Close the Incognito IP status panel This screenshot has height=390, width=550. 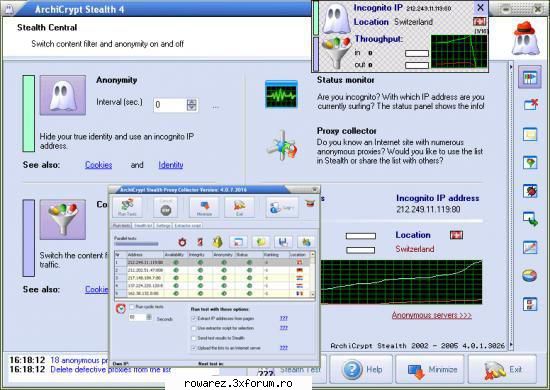tap(481, 7)
